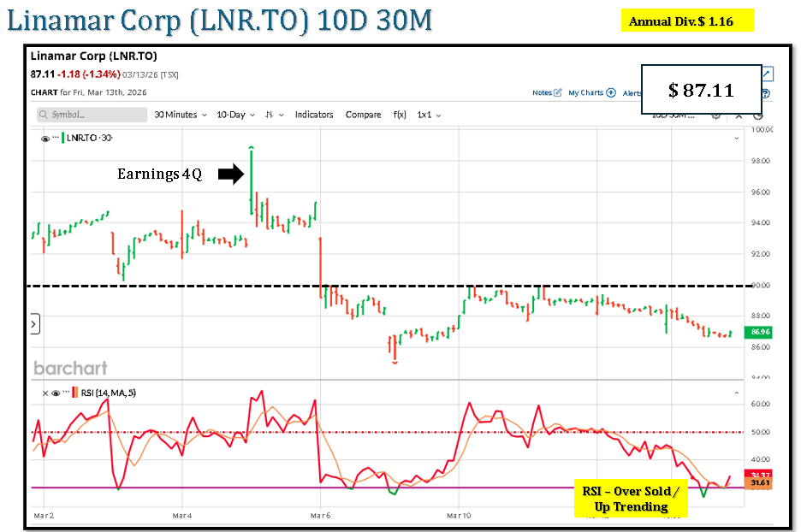
Task: Remove the RSI indicator with X
Action: coord(45,393)
